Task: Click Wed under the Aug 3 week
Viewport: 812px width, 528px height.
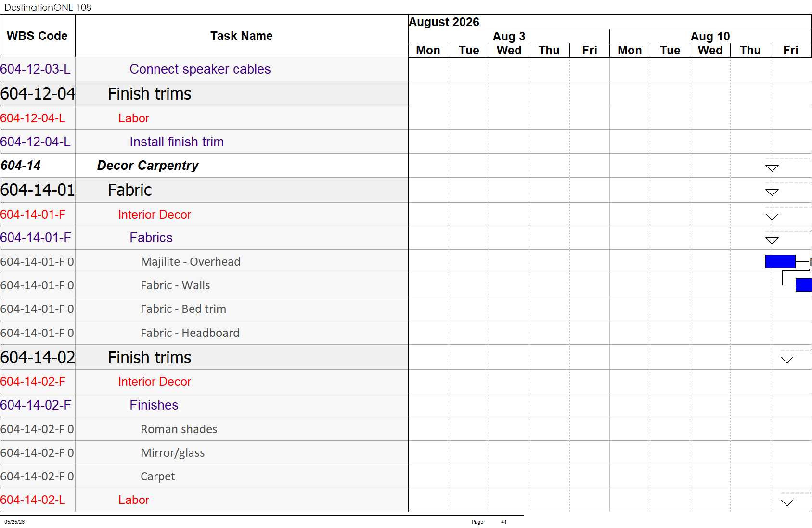Action: [509, 50]
